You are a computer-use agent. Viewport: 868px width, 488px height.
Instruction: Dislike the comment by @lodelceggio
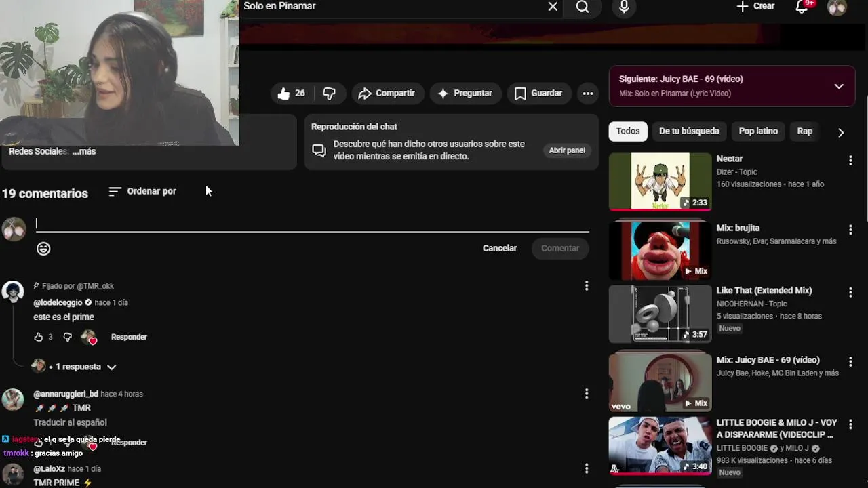67,337
